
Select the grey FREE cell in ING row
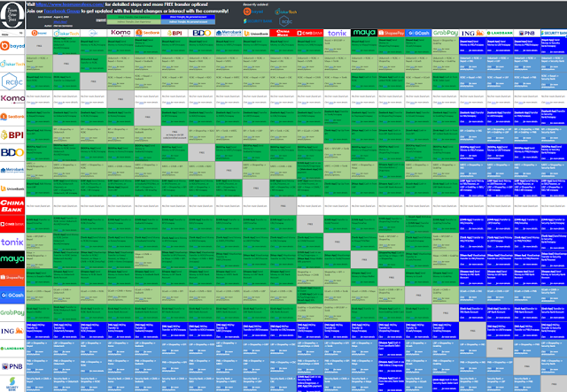tap(472, 331)
